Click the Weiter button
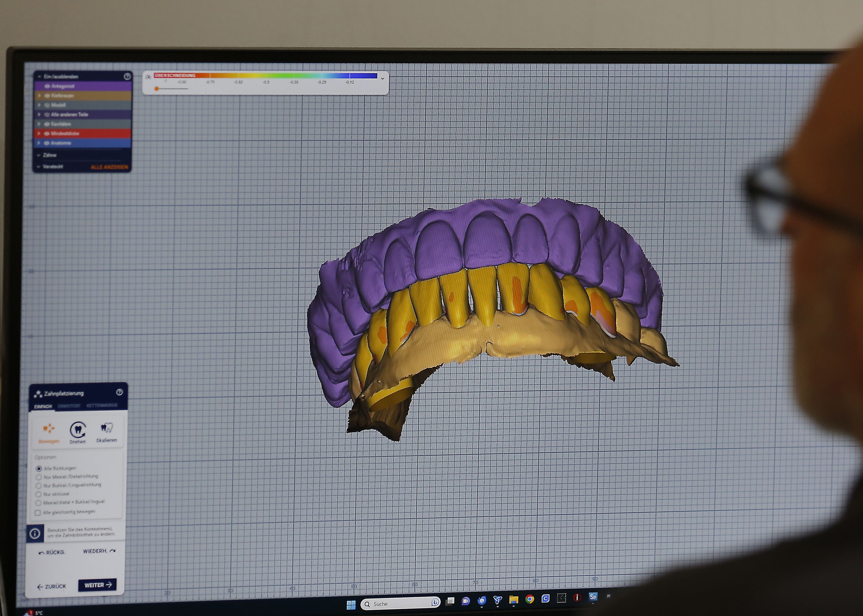The width and height of the screenshot is (863, 616). (97, 585)
